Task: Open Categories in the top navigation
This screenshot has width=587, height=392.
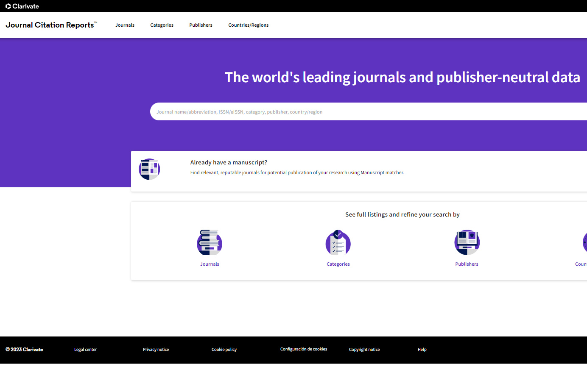Action: click(x=162, y=25)
